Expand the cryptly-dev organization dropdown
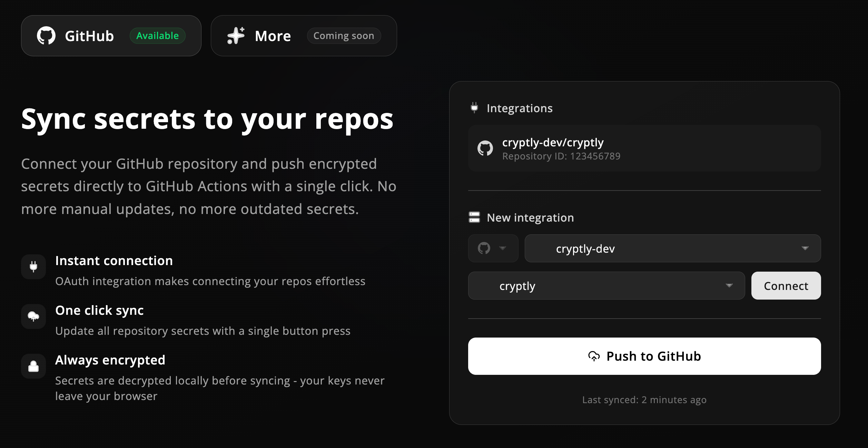Image resolution: width=868 pixels, height=448 pixels. [x=672, y=248]
